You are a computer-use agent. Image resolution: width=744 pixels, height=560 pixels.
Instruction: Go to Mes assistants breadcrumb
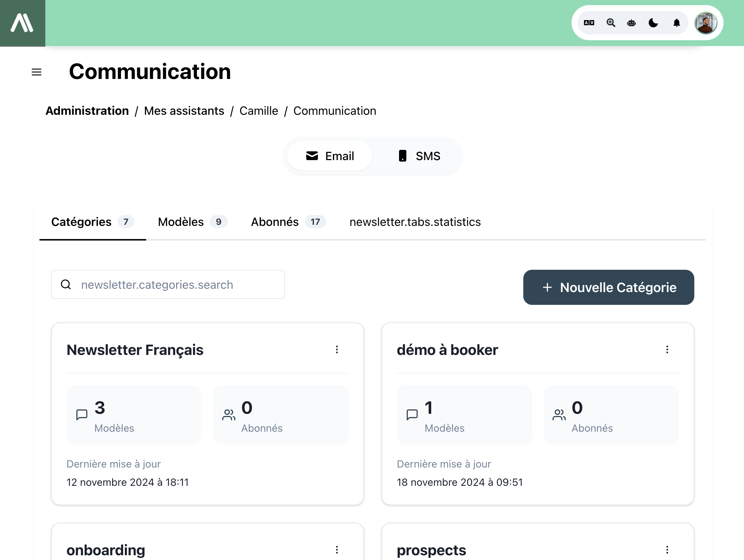[184, 111]
